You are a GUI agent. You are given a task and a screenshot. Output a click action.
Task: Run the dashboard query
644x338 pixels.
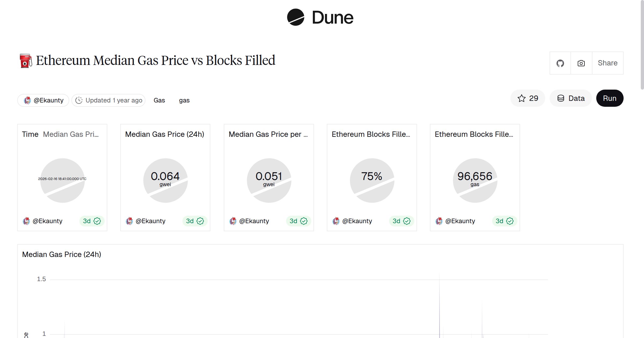(610, 98)
